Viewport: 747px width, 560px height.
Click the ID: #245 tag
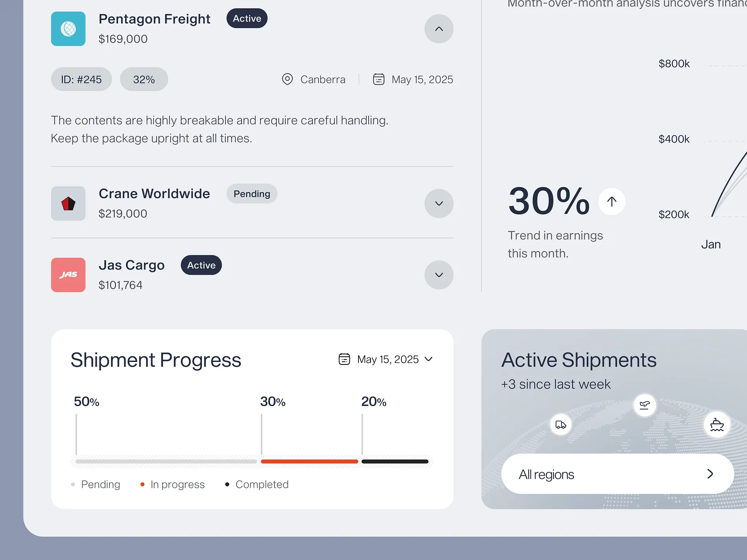81,79
